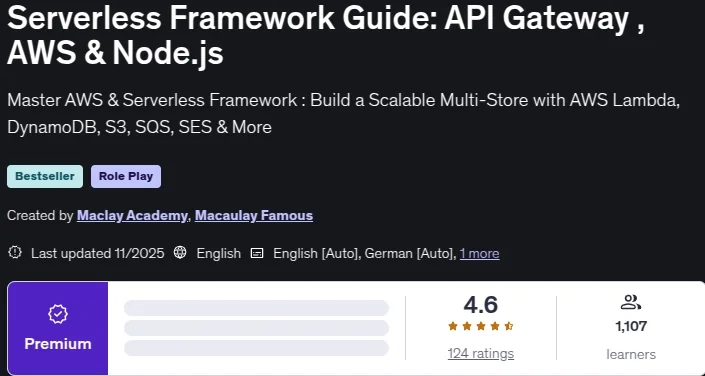The height and width of the screenshot is (376, 705).
Task: Click the closed captions icon
Action: (x=257, y=253)
